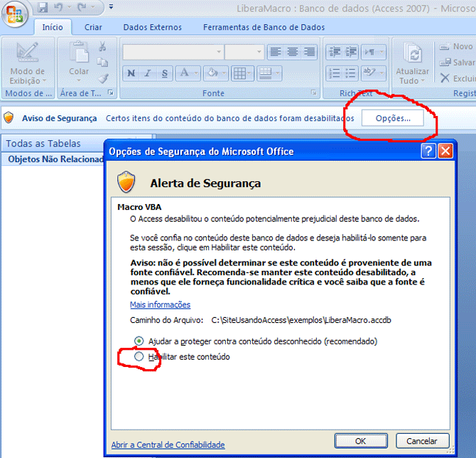Open Fonte group dialog launcher
The image size is (476, 458).
tap(313, 92)
